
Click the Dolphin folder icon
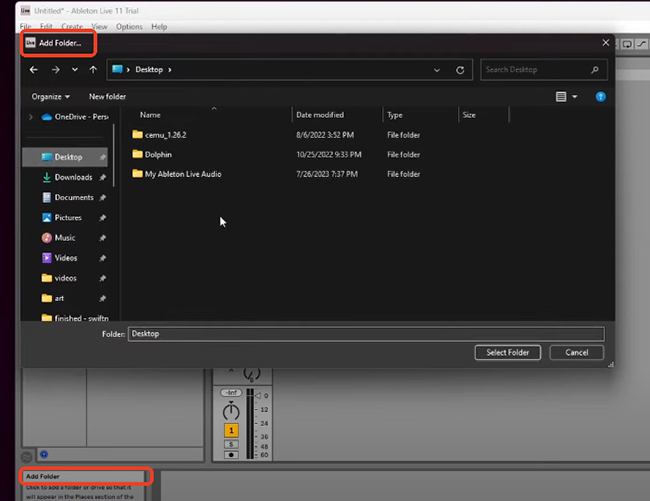point(137,154)
